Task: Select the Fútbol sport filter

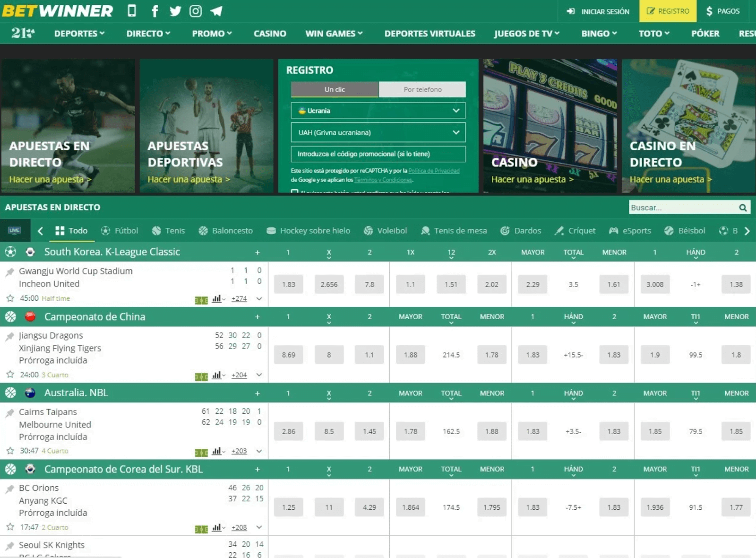Action: coord(120,231)
